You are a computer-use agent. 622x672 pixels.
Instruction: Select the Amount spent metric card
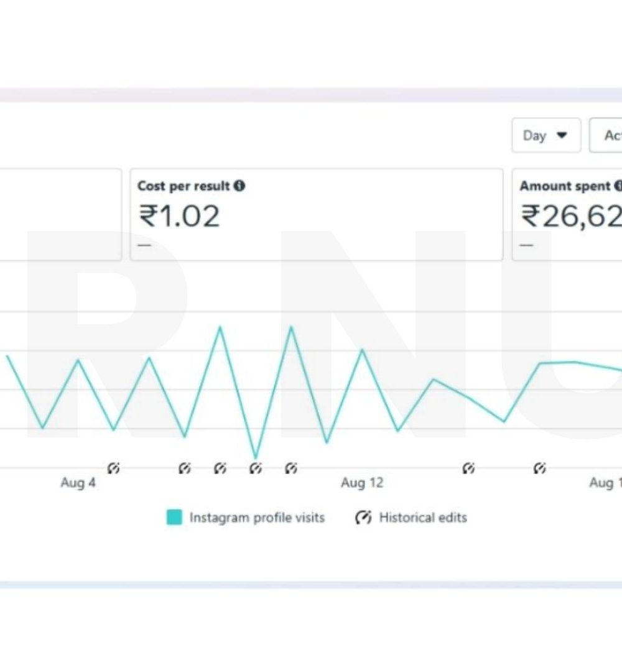tap(567, 214)
